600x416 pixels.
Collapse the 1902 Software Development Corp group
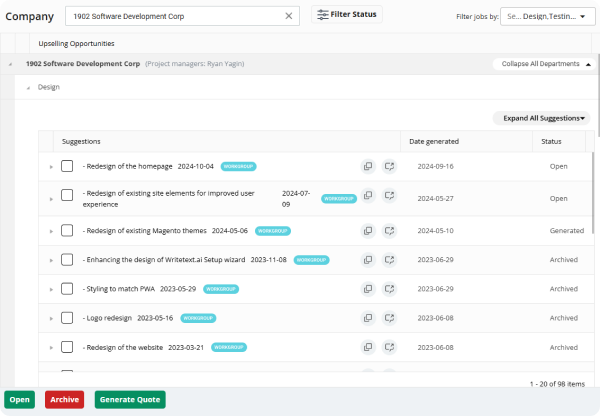(x=10, y=64)
